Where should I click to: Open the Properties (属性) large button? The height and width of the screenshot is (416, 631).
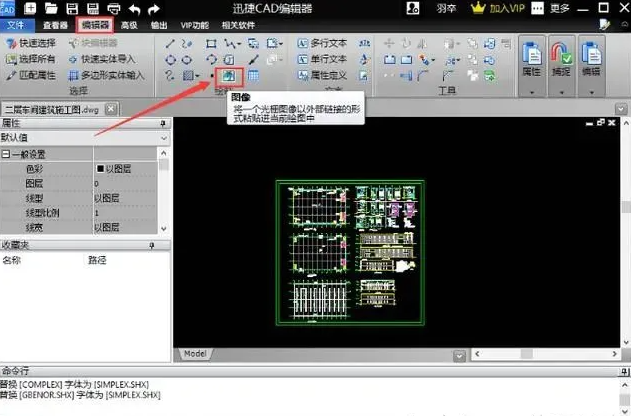click(x=534, y=62)
